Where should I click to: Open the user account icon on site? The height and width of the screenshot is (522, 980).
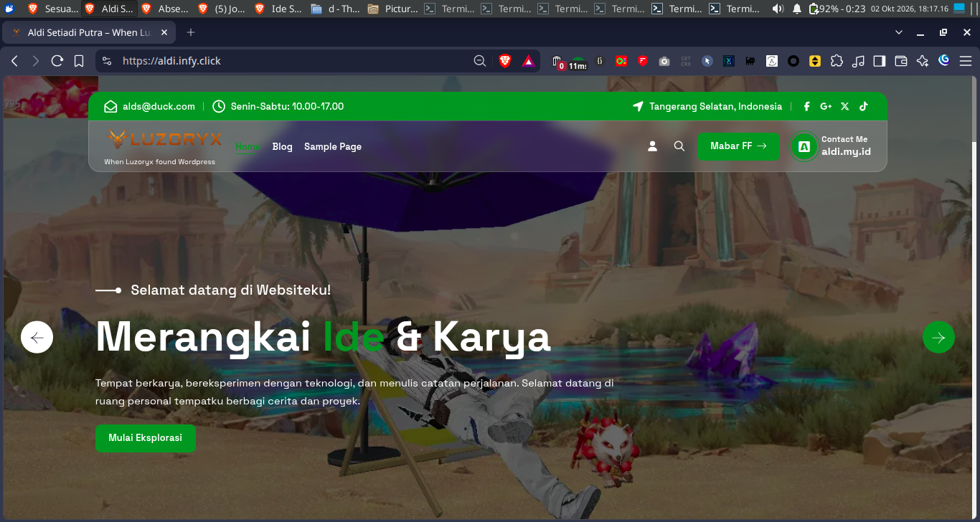(x=653, y=146)
